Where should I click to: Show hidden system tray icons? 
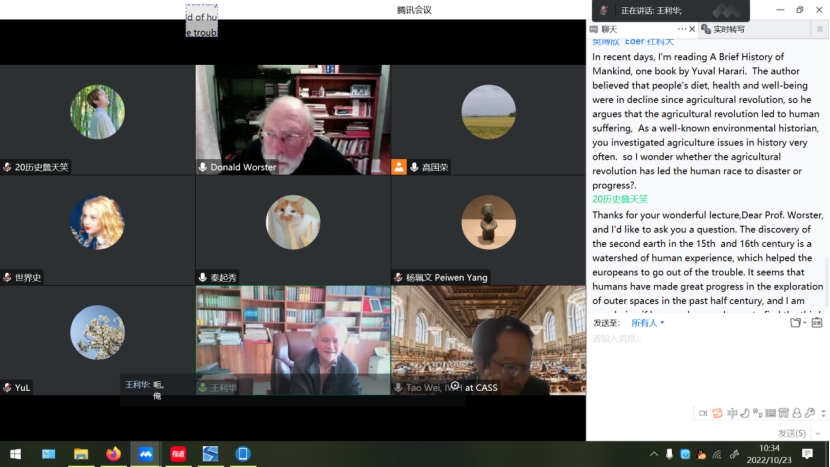[x=654, y=454]
